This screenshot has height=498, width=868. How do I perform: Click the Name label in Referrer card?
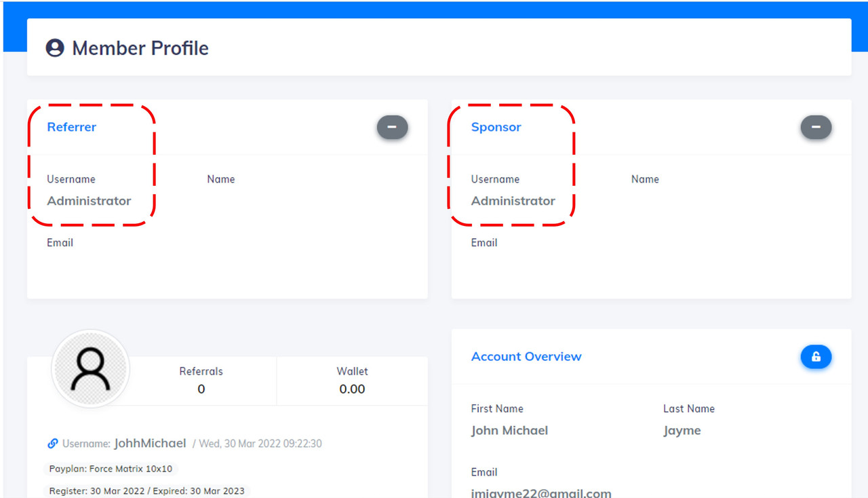coord(221,179)
